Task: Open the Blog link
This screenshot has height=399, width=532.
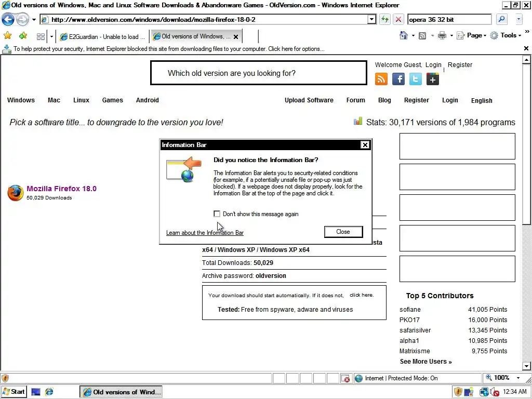Action: [384, 100]
